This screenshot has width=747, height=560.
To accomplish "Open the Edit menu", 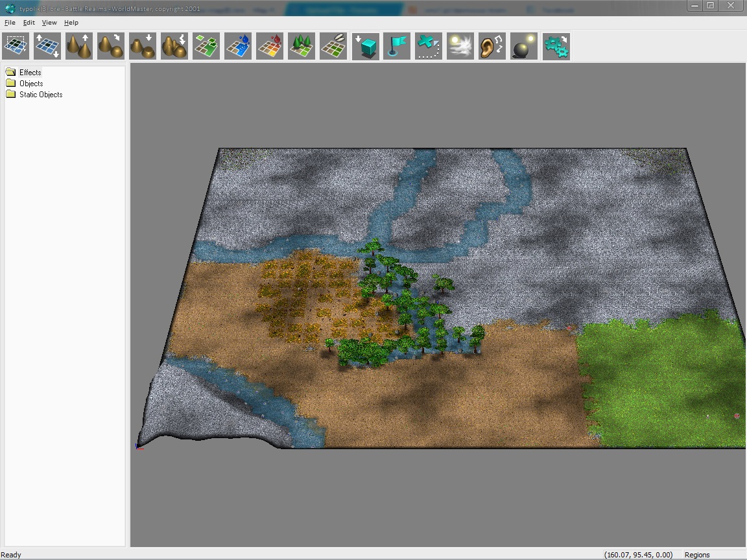I will [29, 23].
